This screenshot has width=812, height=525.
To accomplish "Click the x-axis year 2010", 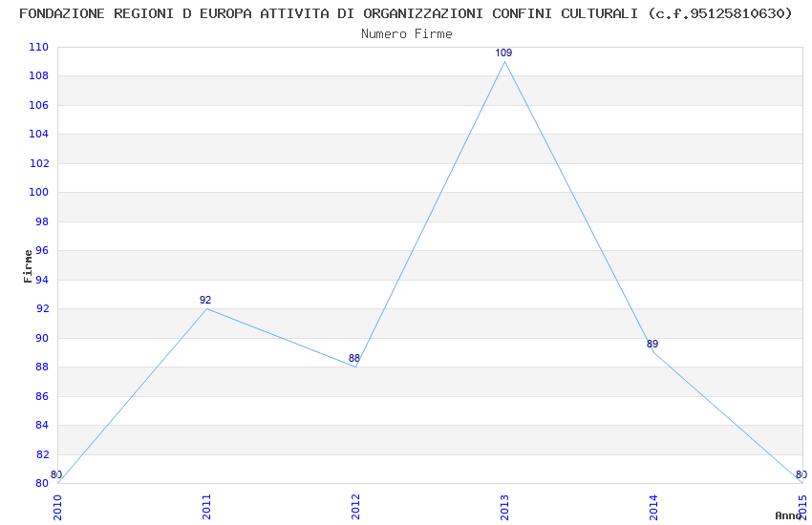I will (57, 508).
